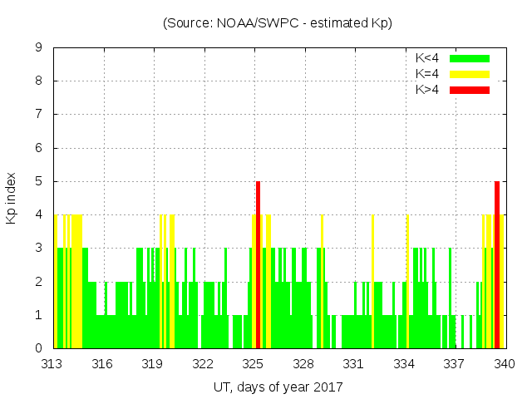Click the y-axis tick label 2

(x=39, y=282)
